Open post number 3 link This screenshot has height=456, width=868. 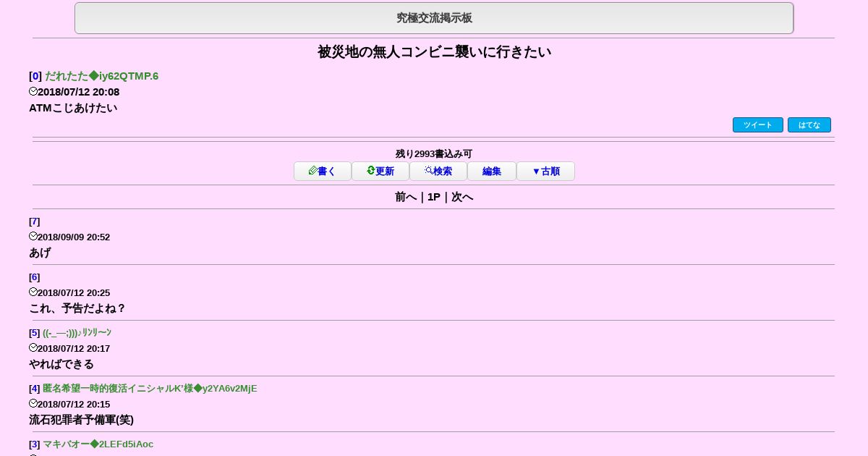tap(34, 444)
